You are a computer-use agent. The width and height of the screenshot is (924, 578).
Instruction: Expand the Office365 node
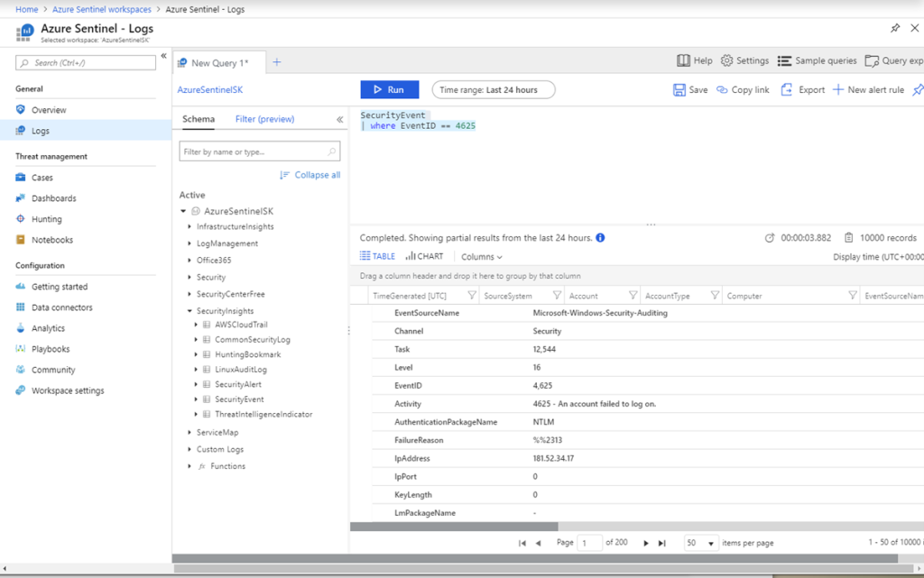point(189,260)
